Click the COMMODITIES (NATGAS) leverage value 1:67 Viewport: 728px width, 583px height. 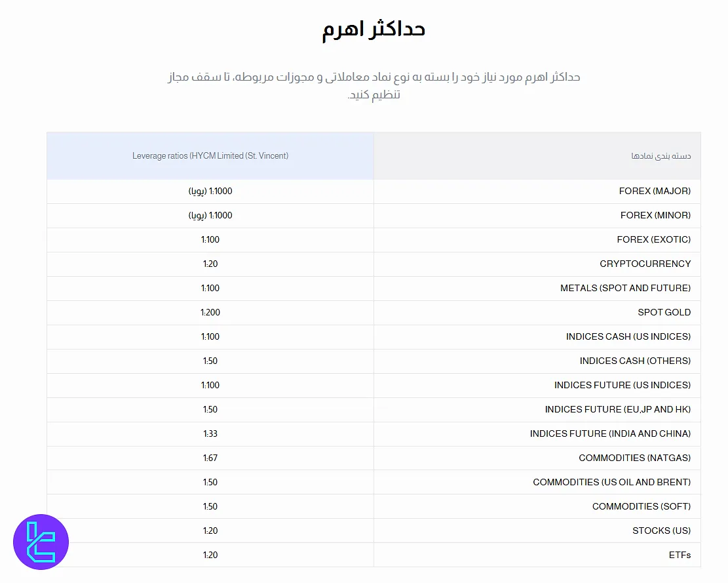210,458
